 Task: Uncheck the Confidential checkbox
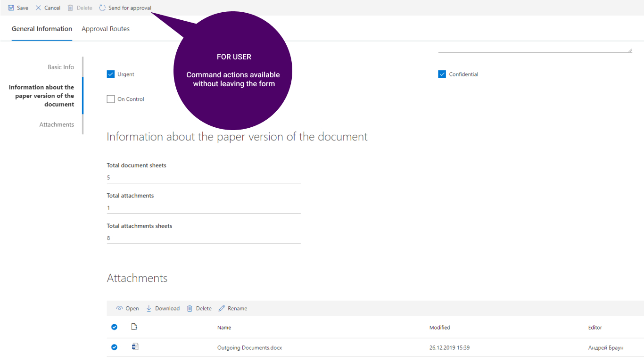tap(442, 74)
